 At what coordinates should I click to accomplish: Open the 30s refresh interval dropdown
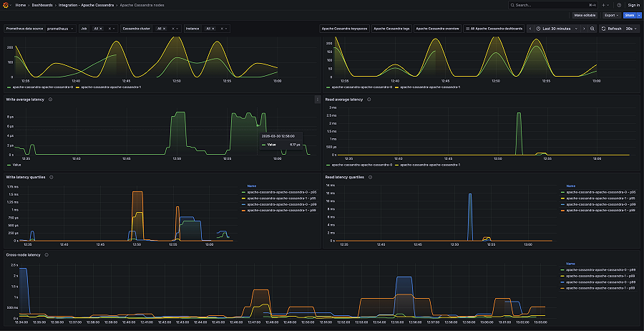point(632,29)
